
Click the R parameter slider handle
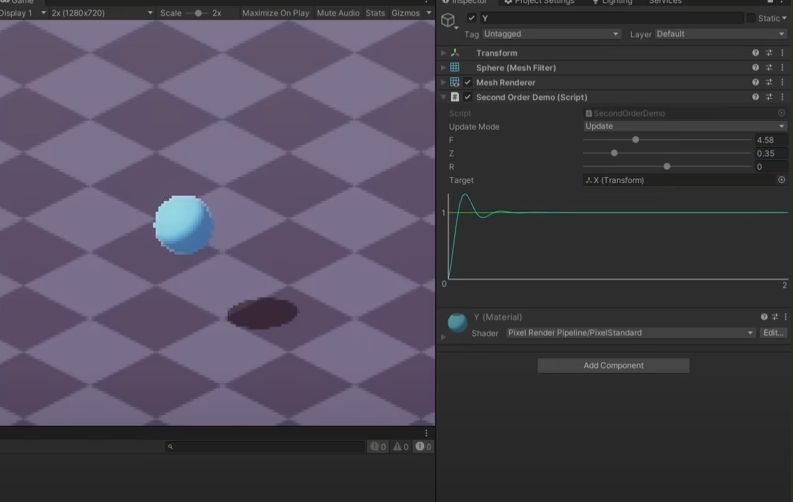(x=667, y=166)
